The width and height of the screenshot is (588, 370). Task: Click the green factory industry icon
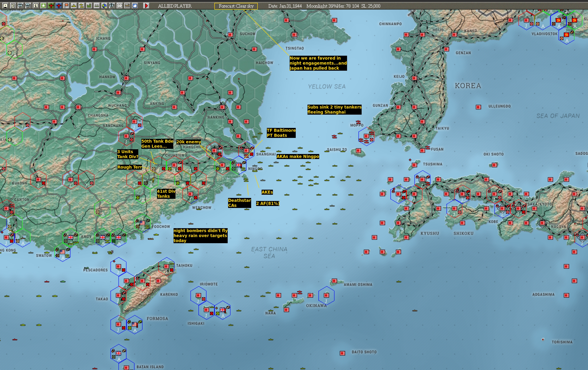pos(89,6)
